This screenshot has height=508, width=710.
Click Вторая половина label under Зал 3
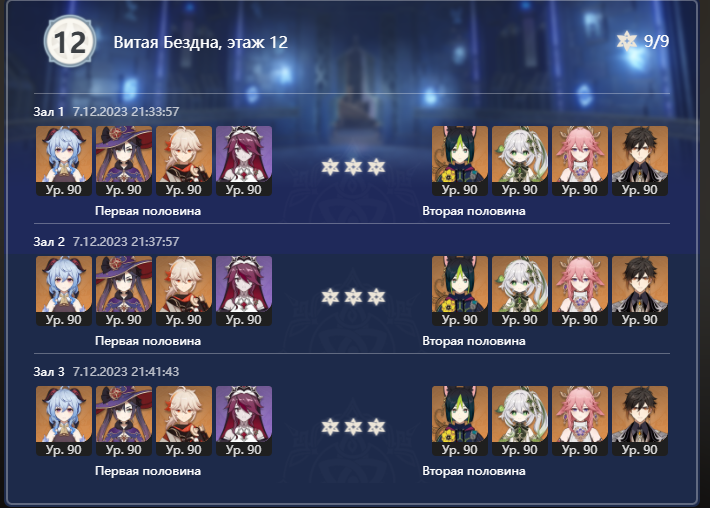click(474, 471)
